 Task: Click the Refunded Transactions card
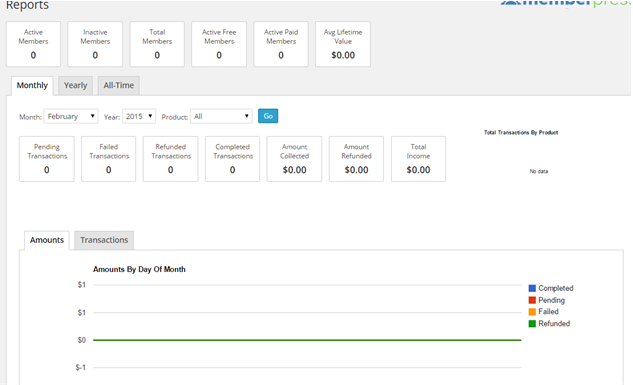170,159
